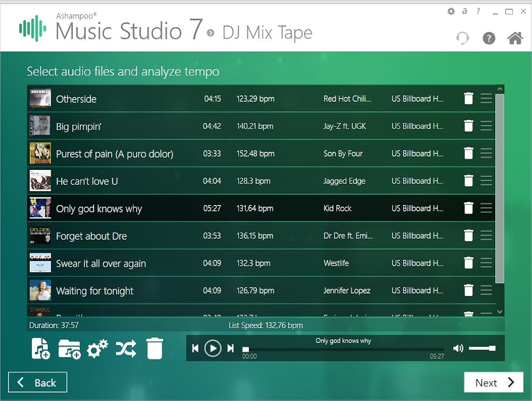Click the Music Studio 7 breadcrumb arrow

210,33
